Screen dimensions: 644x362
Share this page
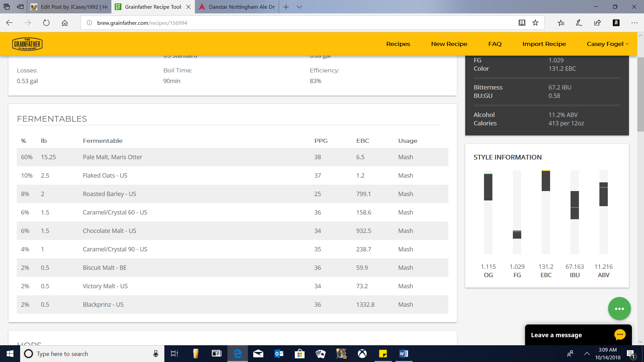[597, 23]
